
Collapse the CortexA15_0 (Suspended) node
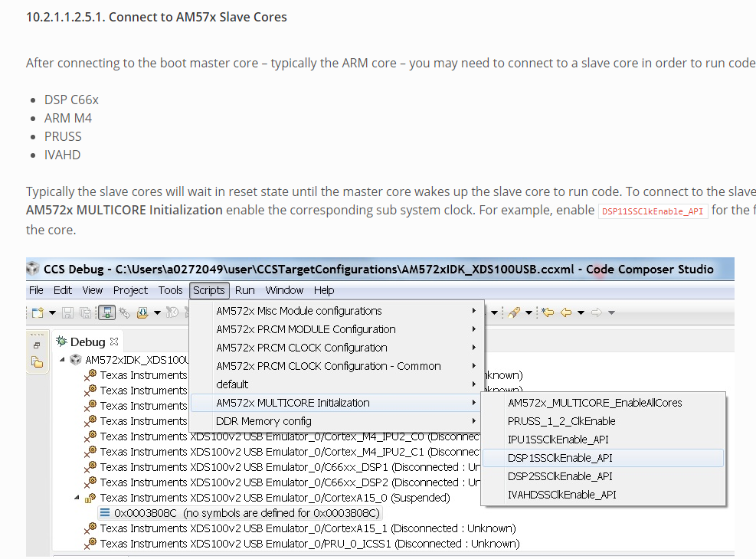[x=77, y=497]
